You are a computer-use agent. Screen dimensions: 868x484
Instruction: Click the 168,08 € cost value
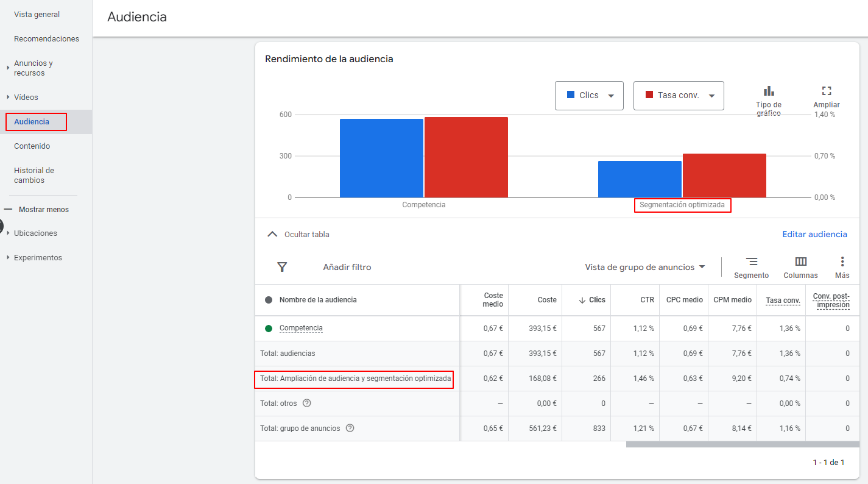tap(542, 379)
